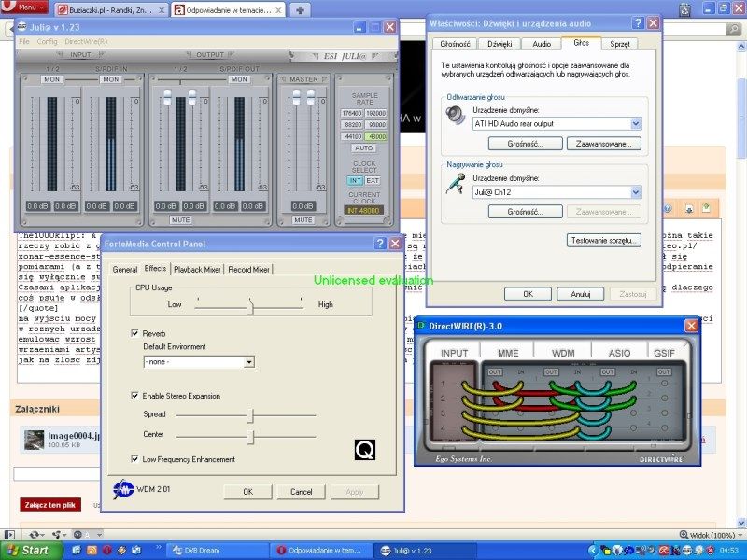Image resolution: width=747 pixels, height=560 pixels.
Task: Set sample rate to 96000
Action: [376, 125]
